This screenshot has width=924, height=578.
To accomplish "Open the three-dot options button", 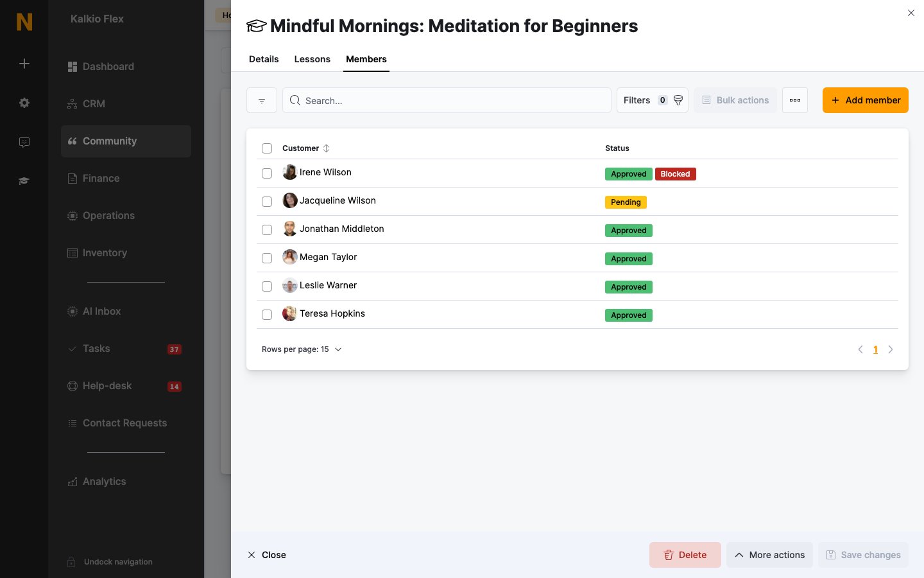I will [x=795, y=100].
